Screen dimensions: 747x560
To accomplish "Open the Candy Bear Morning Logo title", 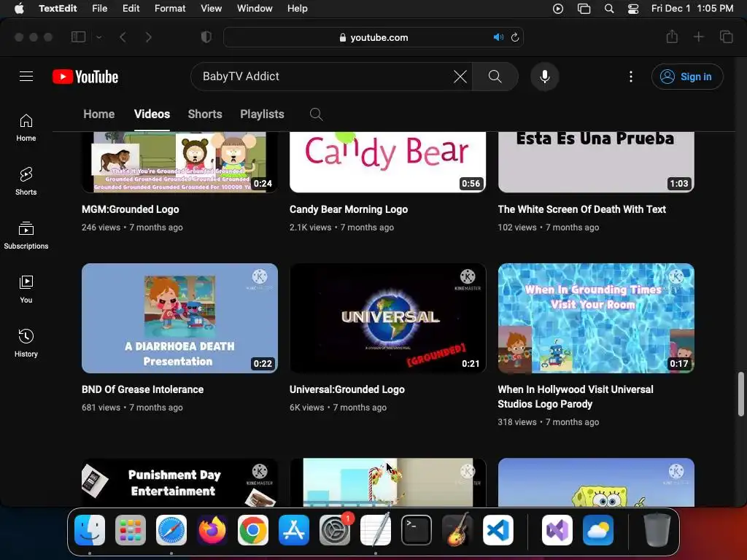I will coord(349,209).
